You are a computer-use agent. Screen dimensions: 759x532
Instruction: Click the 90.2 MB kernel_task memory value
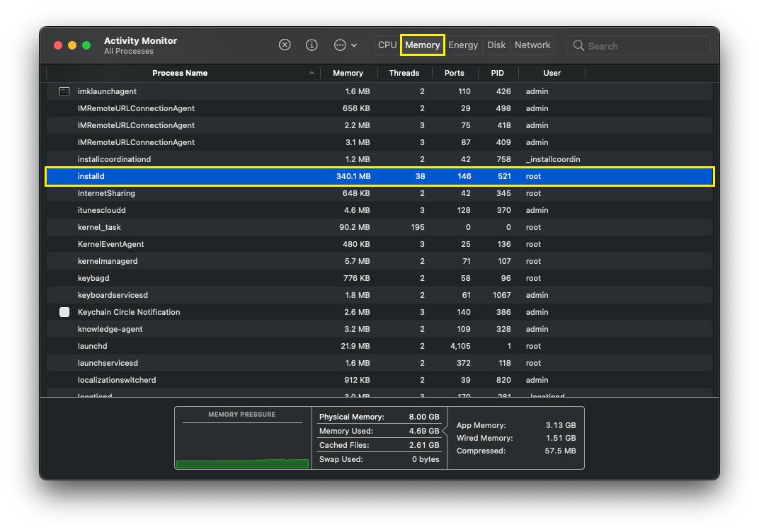(354, 227)
